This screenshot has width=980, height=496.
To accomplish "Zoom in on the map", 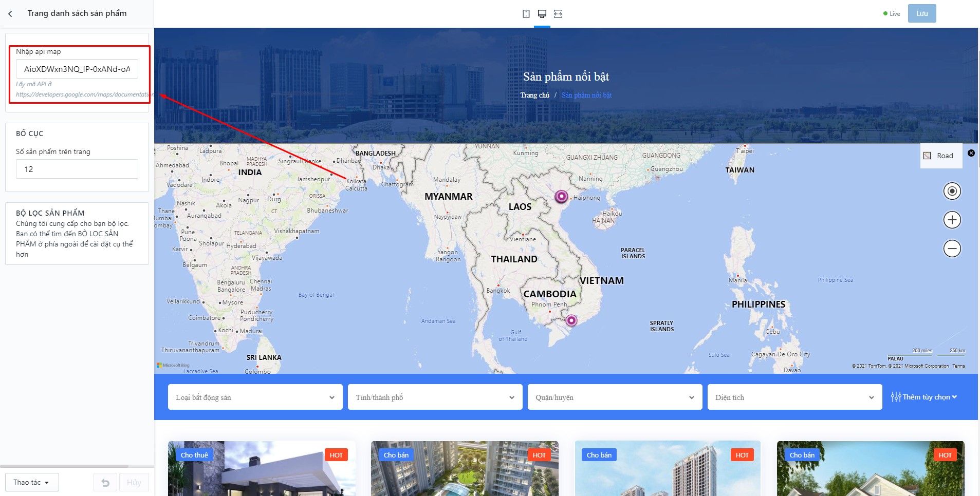I will click(952, 220).
